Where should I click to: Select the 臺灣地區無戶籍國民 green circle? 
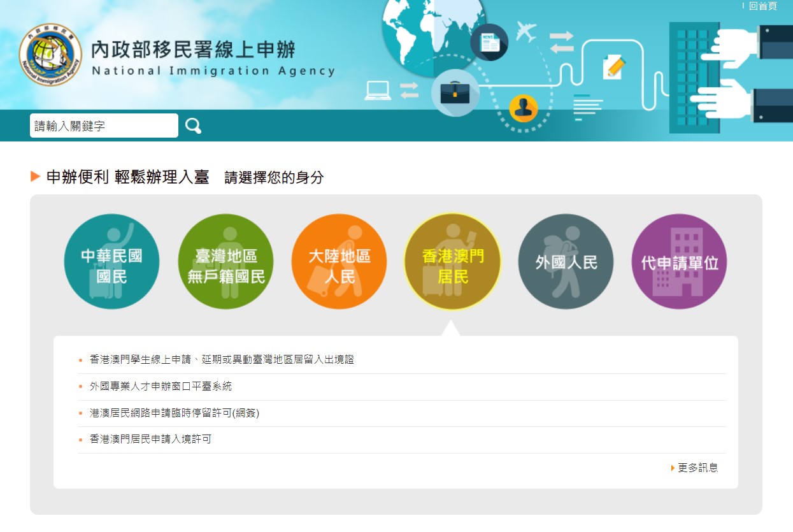(x=225, y=262)
